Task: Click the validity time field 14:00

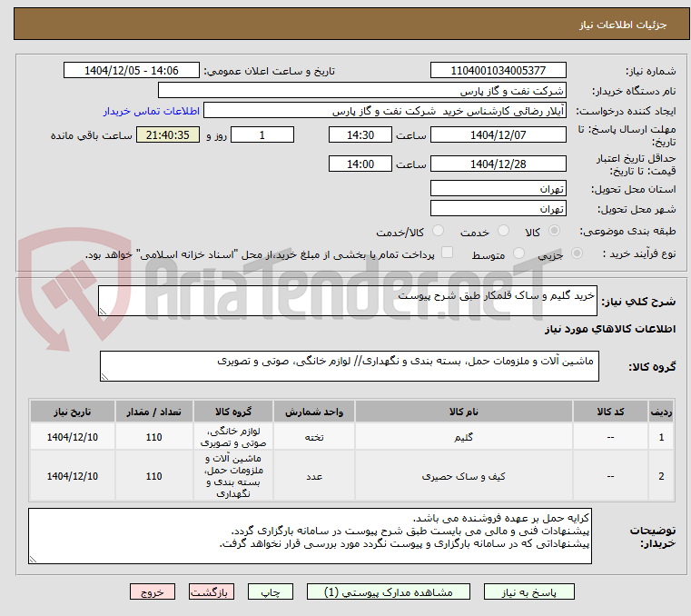Action: [x=360, y=164]
